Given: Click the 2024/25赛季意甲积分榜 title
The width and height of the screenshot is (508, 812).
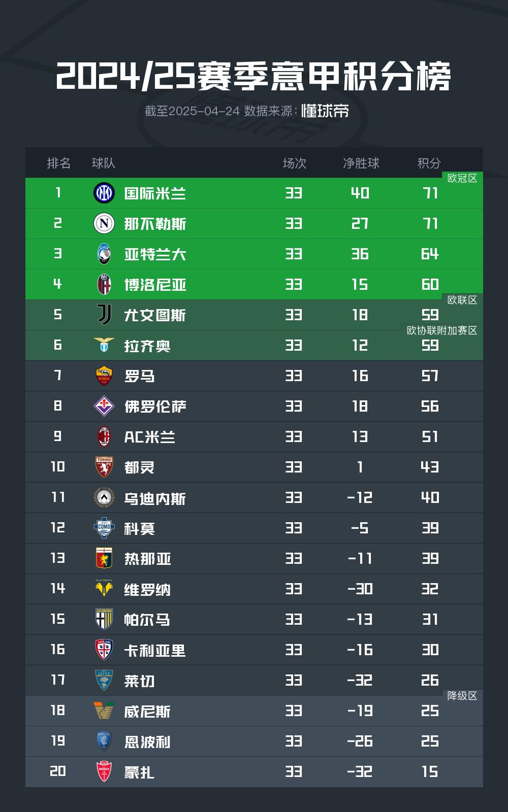Looking at the screenshot, I should pos(253,77).
